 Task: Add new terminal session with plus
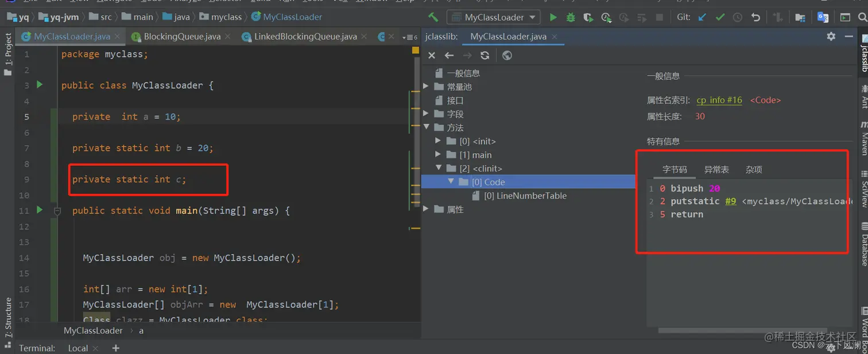[x=115, y=348]
